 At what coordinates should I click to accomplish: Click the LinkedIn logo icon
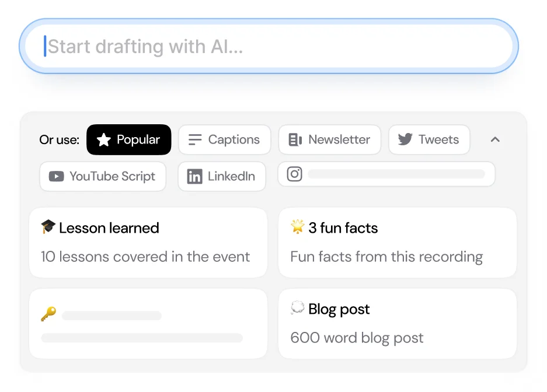point(195,176)
